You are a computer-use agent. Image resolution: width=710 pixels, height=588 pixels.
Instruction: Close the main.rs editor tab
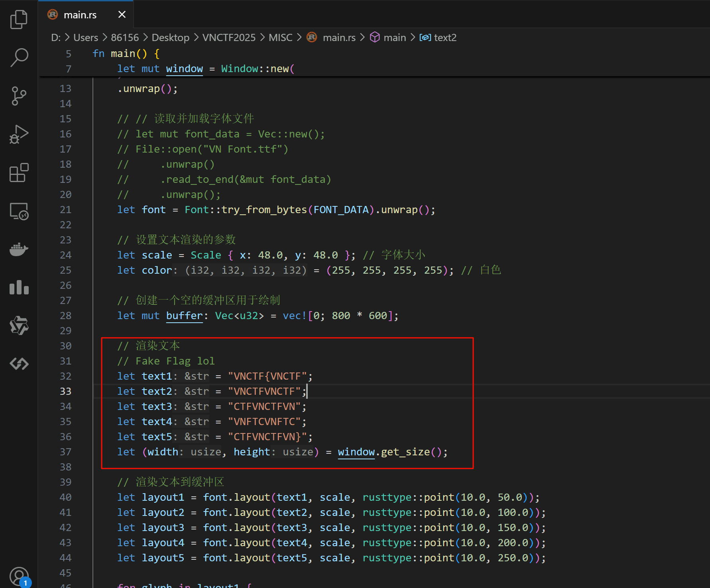122,15
